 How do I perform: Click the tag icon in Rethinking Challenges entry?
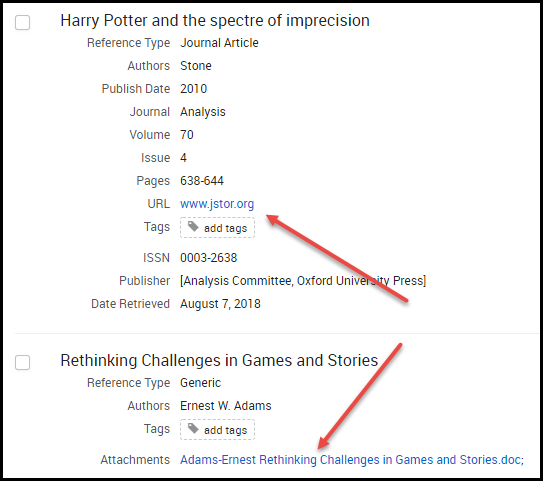pos(193,429)
